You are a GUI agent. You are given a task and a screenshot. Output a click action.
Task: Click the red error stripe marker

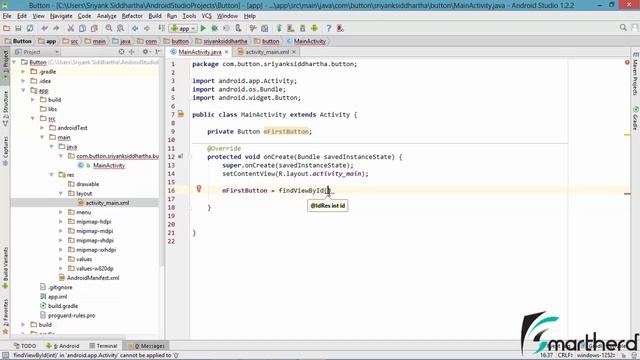point(627,194)
